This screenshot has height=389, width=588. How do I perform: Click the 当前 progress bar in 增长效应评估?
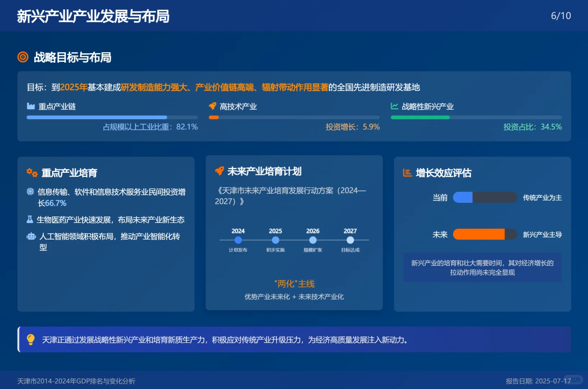click(484, 197)
